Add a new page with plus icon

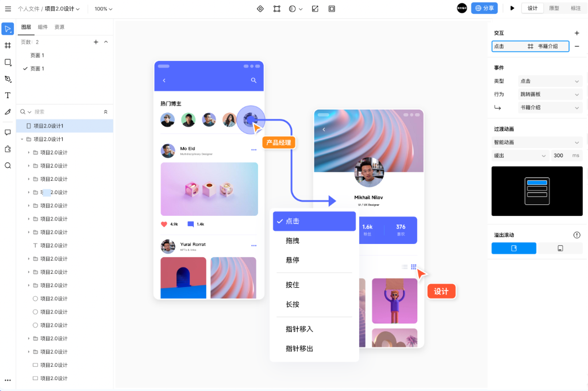pyautogui.click(x=96, y=42)
